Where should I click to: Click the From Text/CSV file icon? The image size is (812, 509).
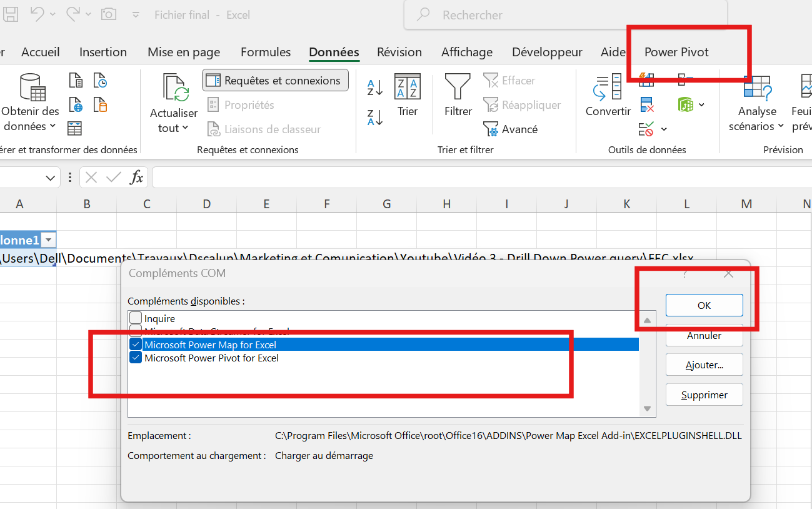(x=75, y=80)
